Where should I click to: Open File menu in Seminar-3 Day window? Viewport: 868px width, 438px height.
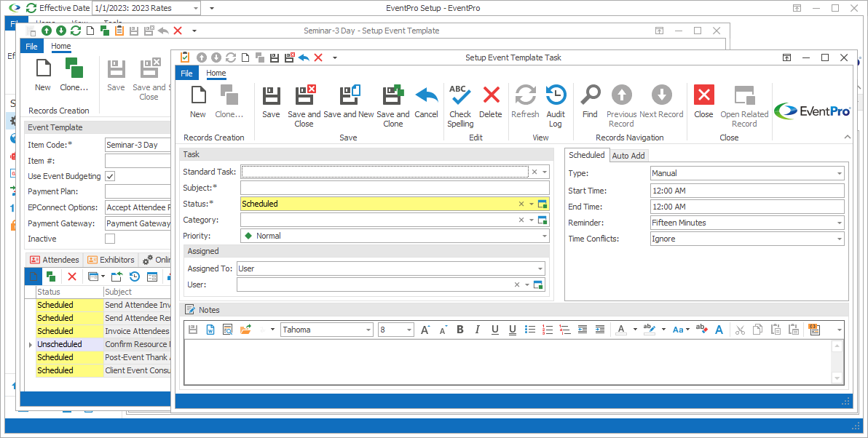click(x=31, y=46)
